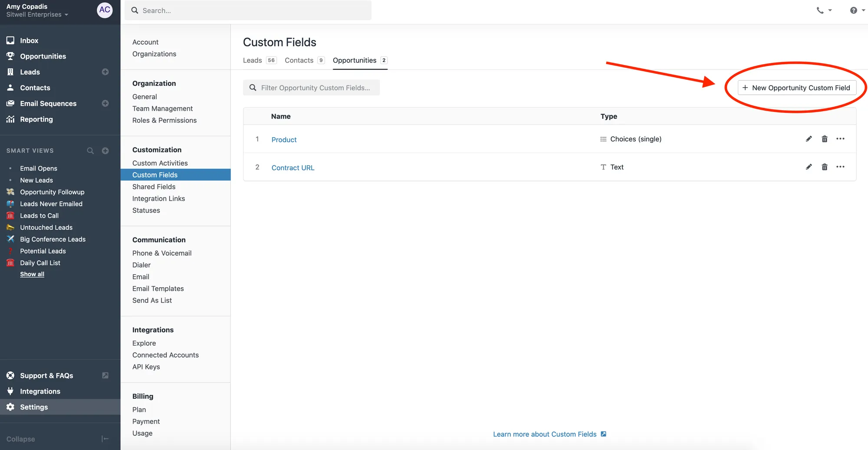
Task: Add a smart view with plus icon
Action: click(x=105, y=151)
